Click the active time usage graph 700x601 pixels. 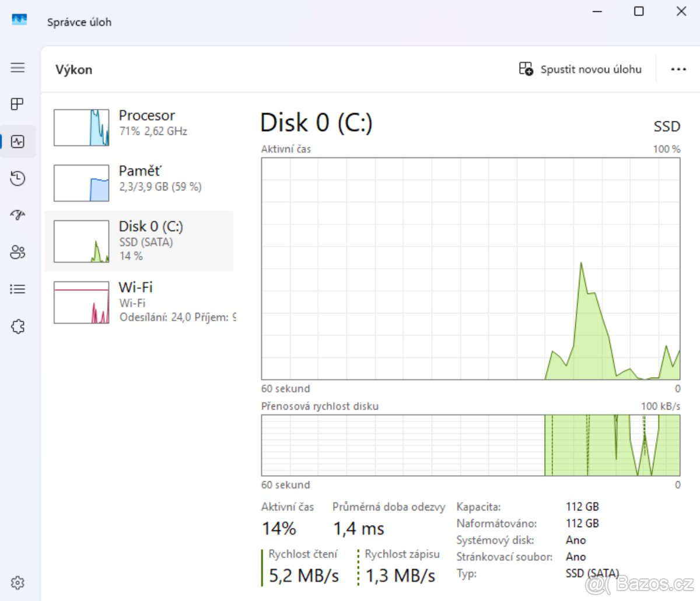[x=470, y=268]
